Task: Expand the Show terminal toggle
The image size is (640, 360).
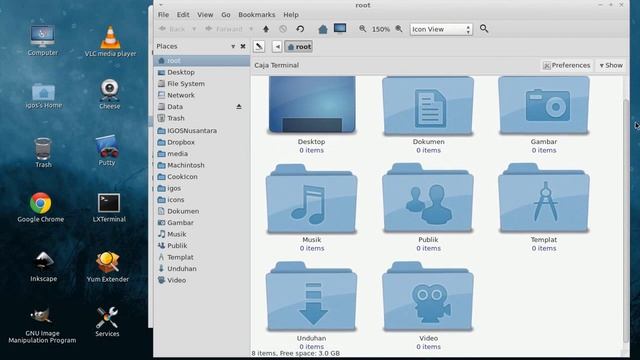Action: (611, 65)
